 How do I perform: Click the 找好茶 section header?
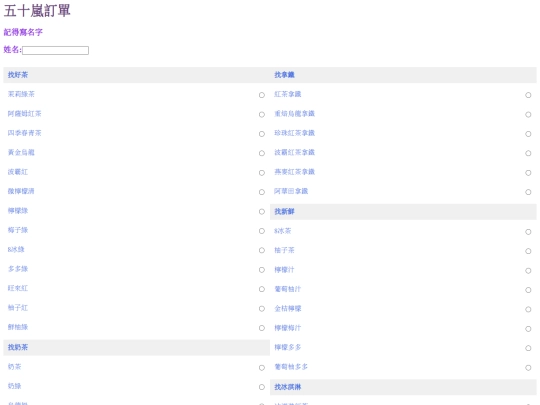tap(18, 75)
